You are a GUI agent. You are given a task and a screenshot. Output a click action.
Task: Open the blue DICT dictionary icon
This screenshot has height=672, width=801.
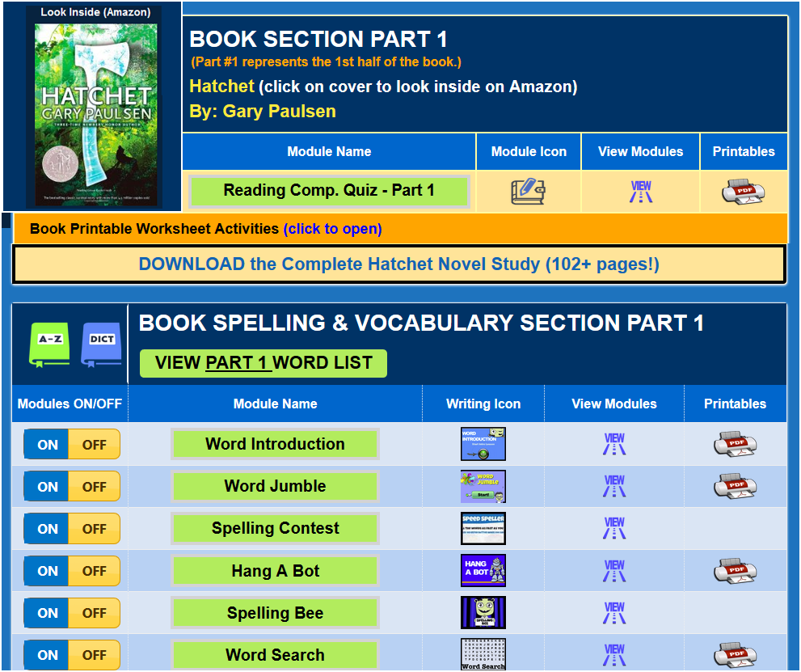click(101, 344)
